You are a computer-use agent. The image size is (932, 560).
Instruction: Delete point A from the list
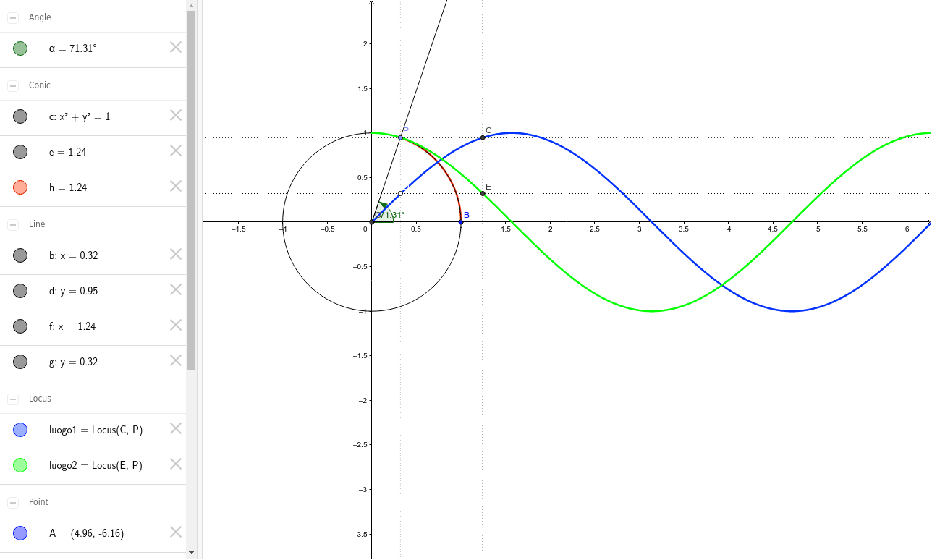175,533
